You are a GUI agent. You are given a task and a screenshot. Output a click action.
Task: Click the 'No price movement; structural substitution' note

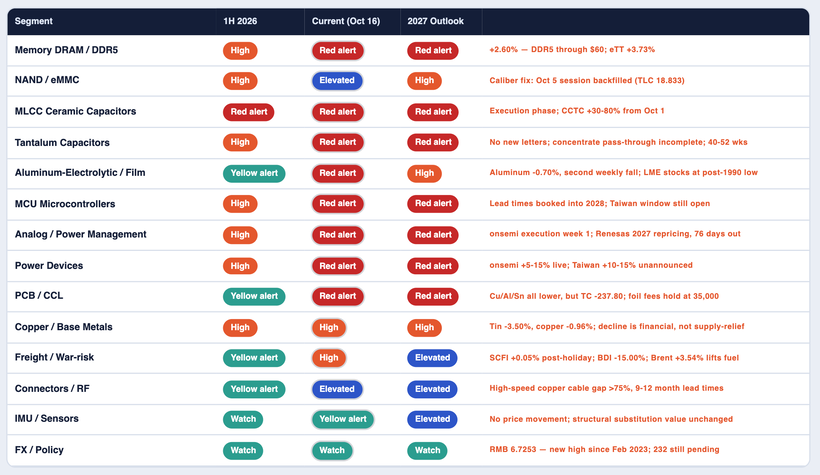coord(611,419)
